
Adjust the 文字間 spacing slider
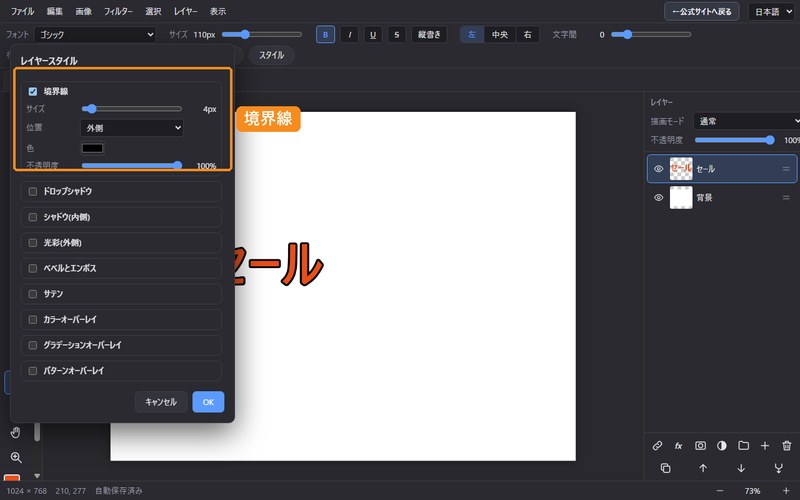(x=651, y=35)
